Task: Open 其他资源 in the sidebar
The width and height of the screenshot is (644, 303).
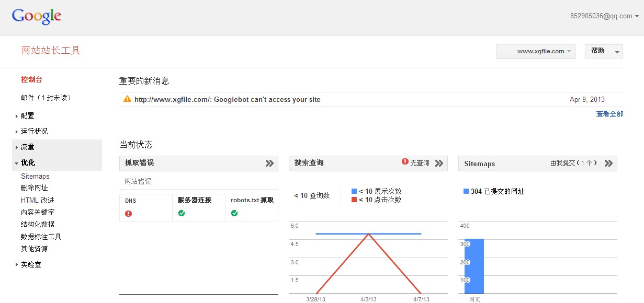Action: pyautogui.click(x=35, y=249)
